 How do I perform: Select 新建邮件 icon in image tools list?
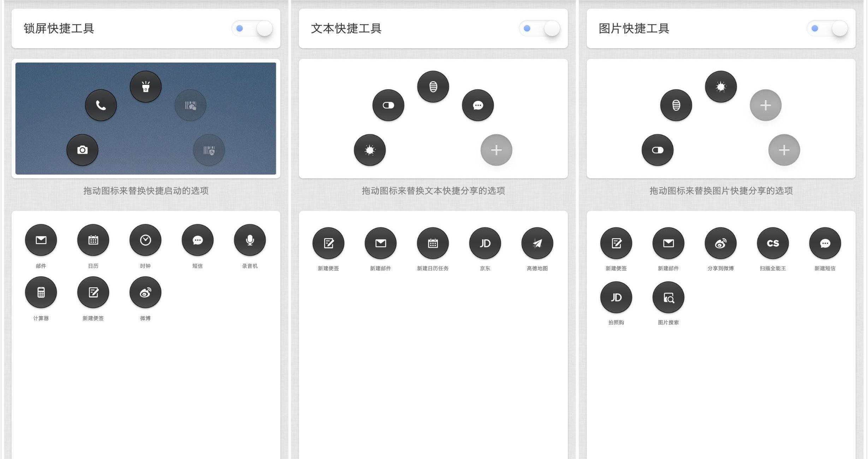click(x=668, y=243)
